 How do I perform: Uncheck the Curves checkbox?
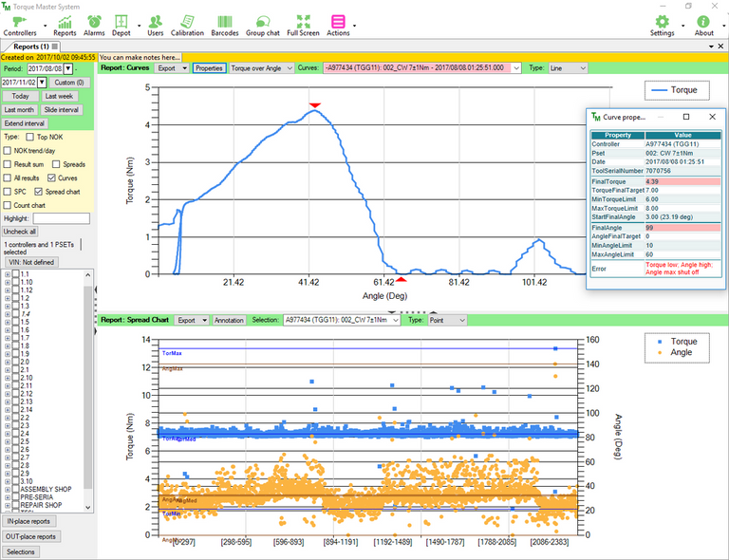pyautogui.click(x=50, y=177)
